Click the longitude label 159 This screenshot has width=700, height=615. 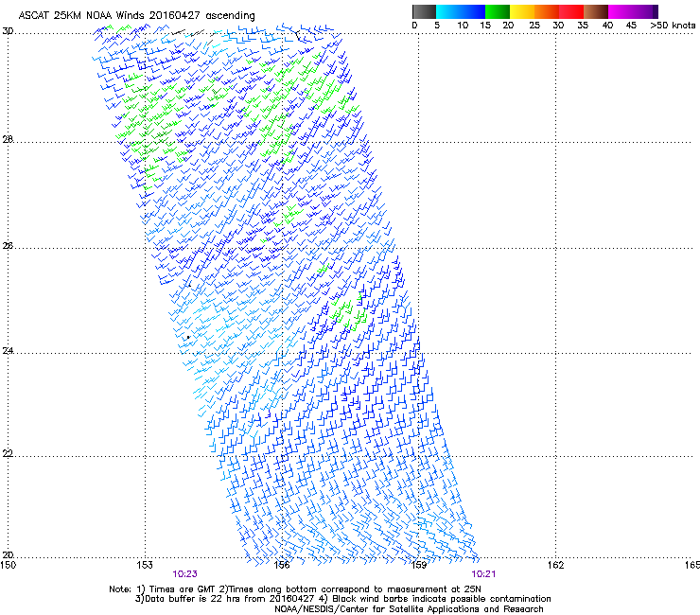[x=419, y=565]
